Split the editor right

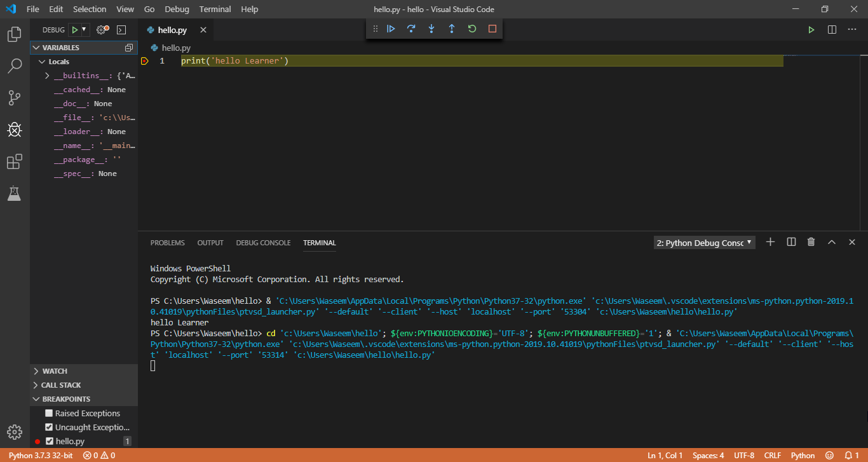(x=832, y=30)
